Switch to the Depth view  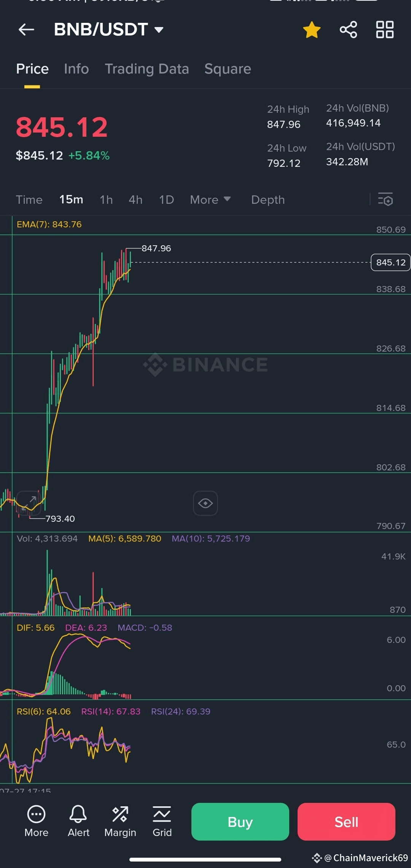point(268,200)
